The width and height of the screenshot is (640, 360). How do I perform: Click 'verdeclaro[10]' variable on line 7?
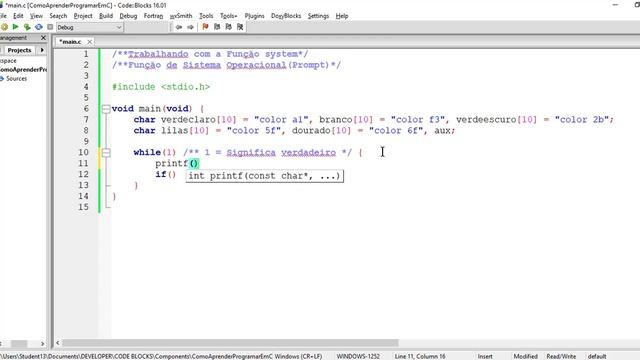pos(198,120)
